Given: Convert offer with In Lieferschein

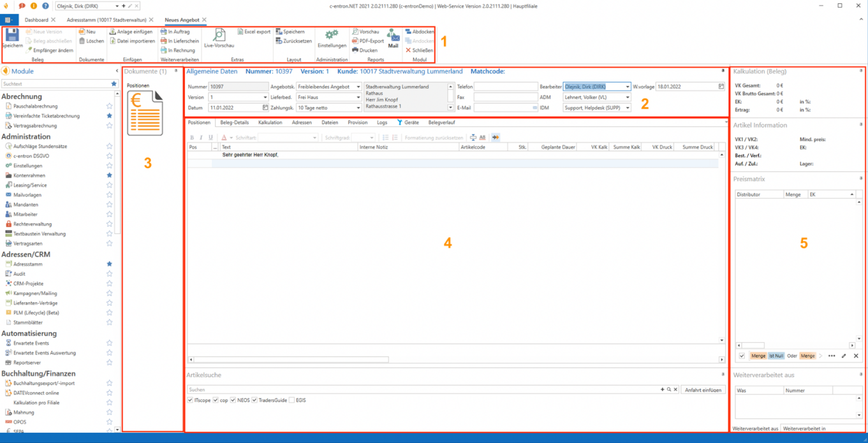Looking at the screenshot, I should [x=179, y=41].
